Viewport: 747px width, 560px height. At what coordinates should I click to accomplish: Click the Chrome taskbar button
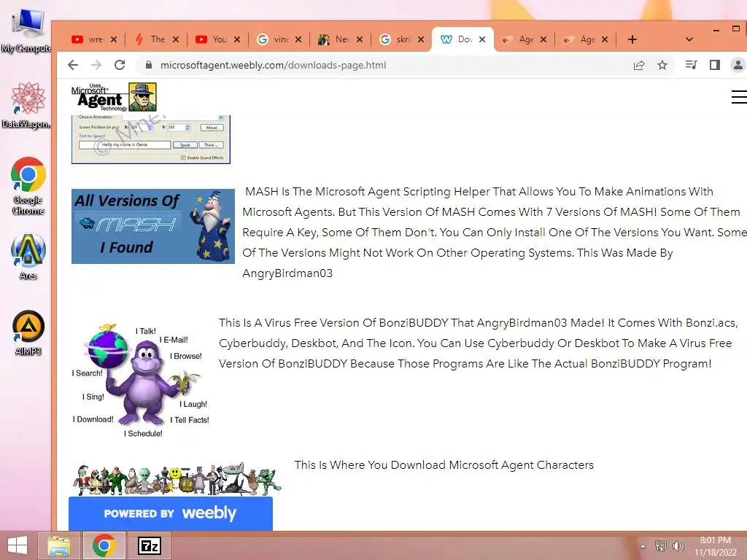[x=104, y=545]
